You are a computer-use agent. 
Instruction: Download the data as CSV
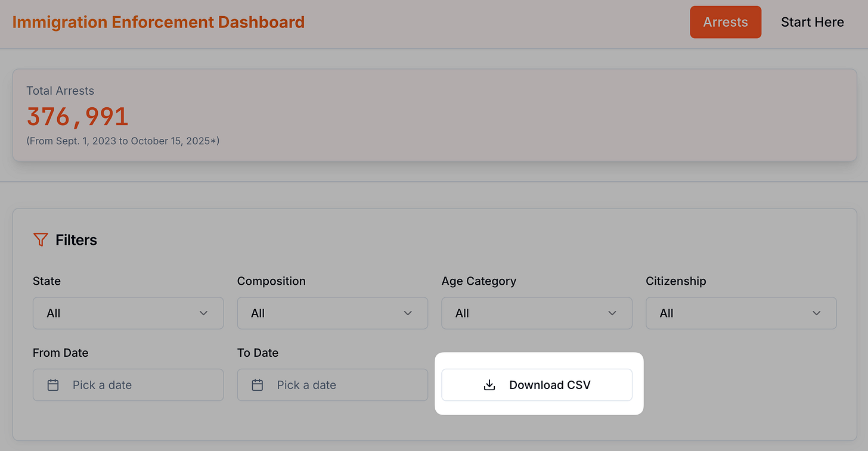click(x=537, y=385)
